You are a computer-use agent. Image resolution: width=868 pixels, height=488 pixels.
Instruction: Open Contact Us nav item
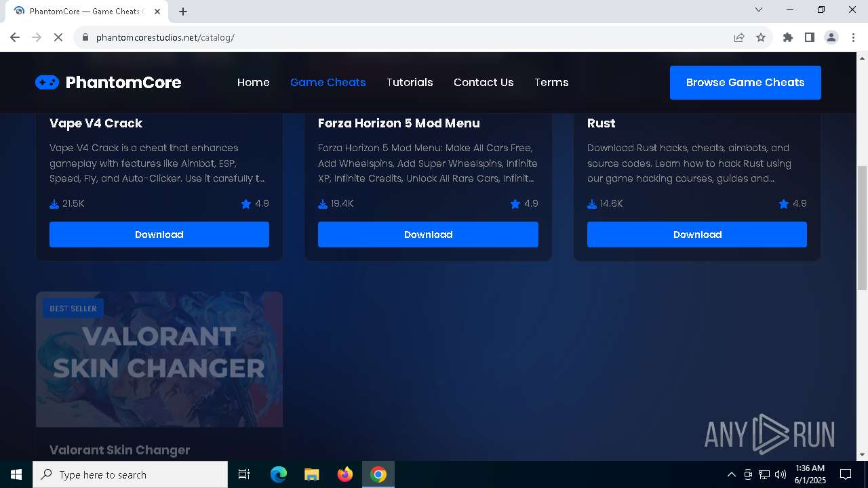click(x=484, y=83)
